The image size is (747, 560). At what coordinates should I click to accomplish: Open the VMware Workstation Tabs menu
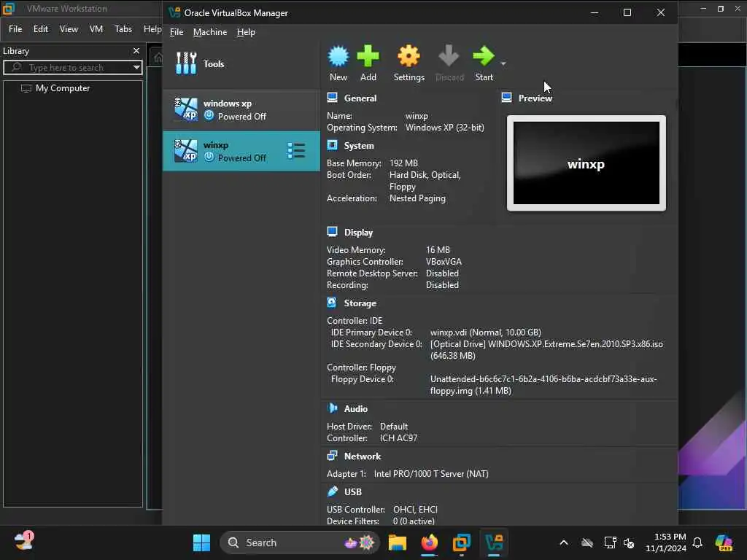[123, 29]
